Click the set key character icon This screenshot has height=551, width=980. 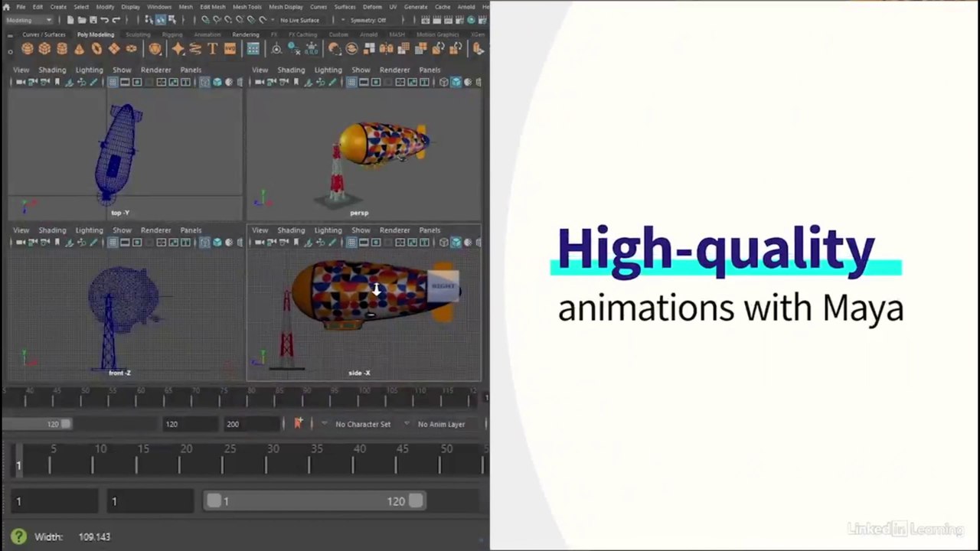pyautogui.click(x=298, y=423)
